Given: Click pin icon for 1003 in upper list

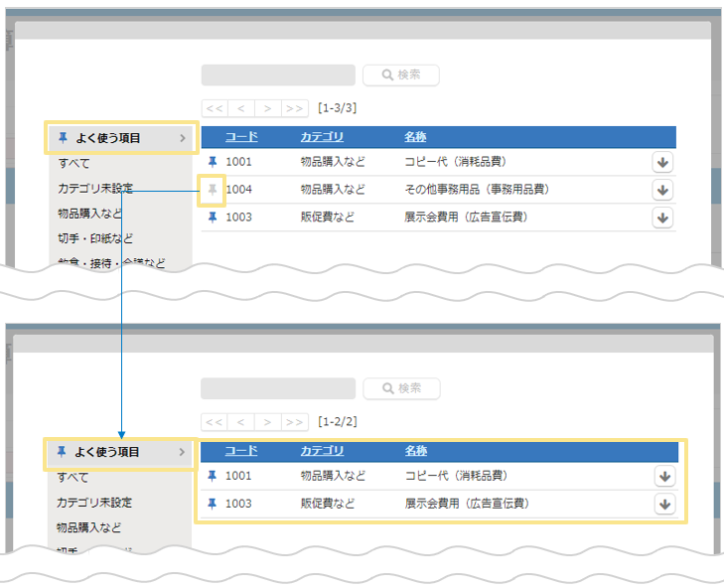Looking at the screenshot, I should [212, 217].
